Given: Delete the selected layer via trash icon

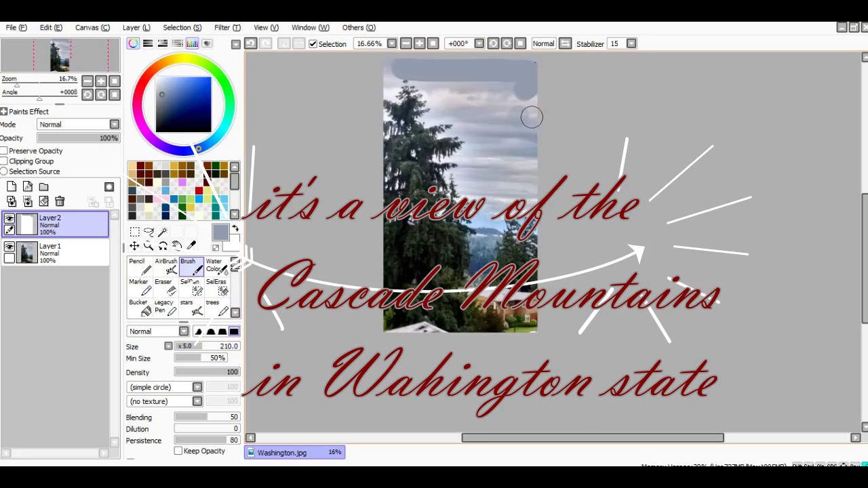Looking at the screenshot, I should tap(60, 201).
